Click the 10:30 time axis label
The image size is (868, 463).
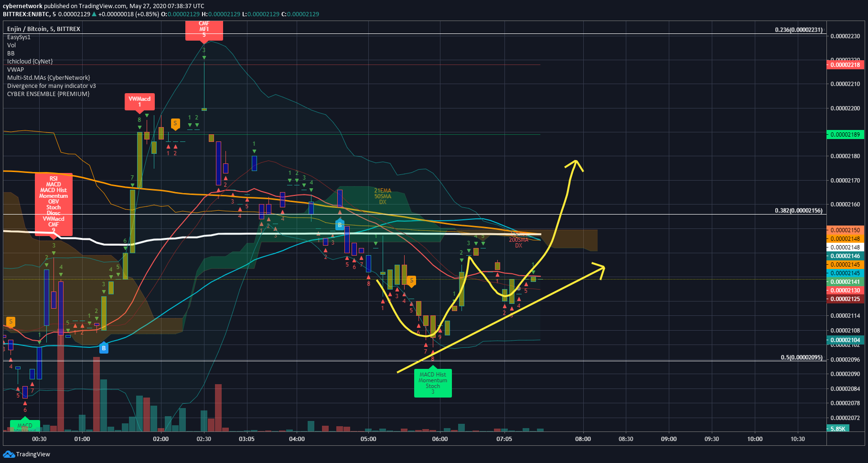click(798, 439)
